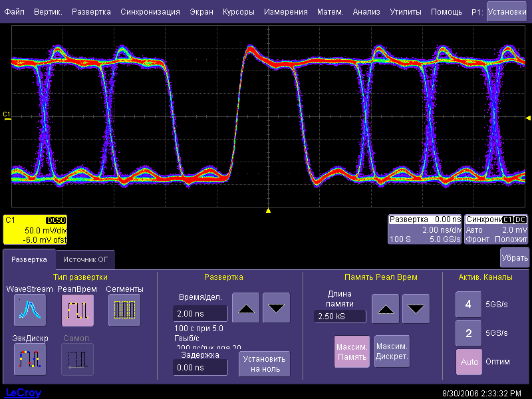Select the ЭквДискр sampling mode icon
This screenshot has width=532, height=399.
(x=29, y=360)
